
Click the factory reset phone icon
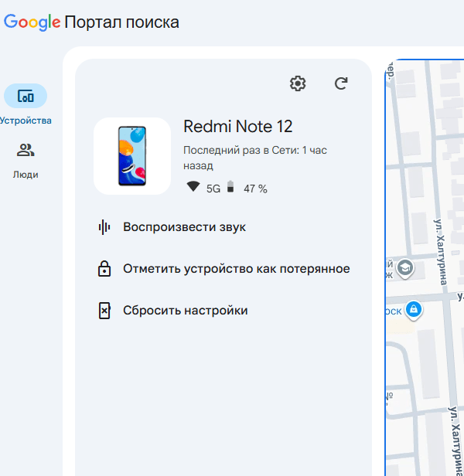(104, 311)
